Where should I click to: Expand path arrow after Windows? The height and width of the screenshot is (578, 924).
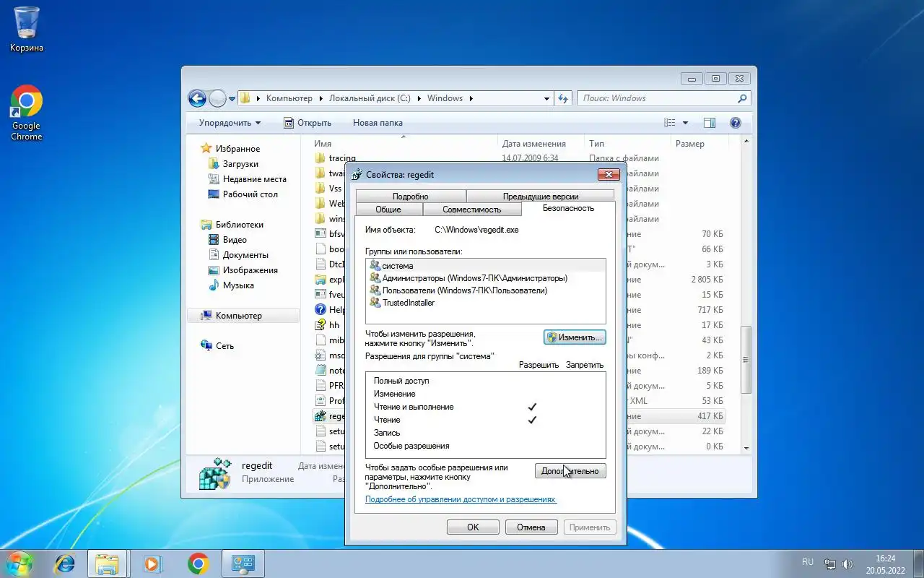pos(471,98)
